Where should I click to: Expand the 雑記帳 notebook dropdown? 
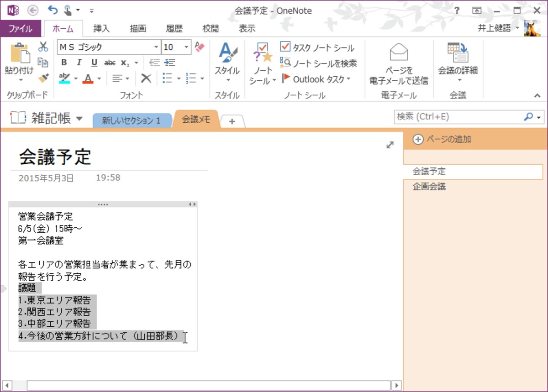click(79, 119)
